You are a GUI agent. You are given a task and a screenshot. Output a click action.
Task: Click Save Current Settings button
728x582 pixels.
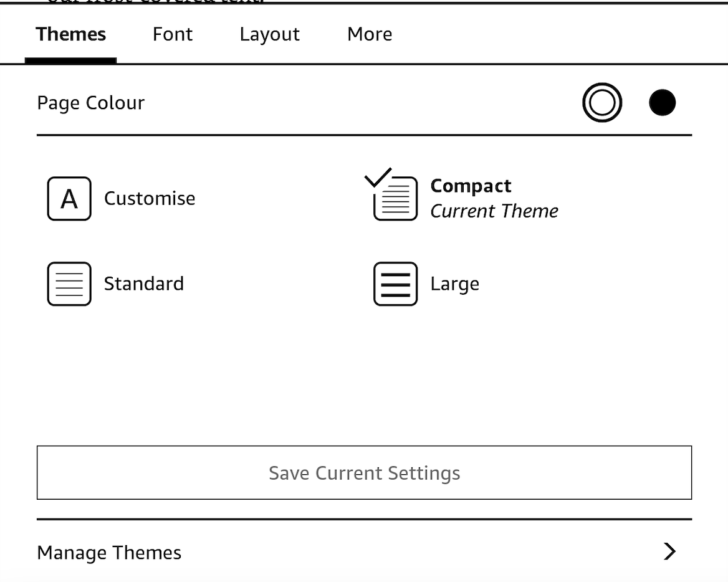pos(365,472)
